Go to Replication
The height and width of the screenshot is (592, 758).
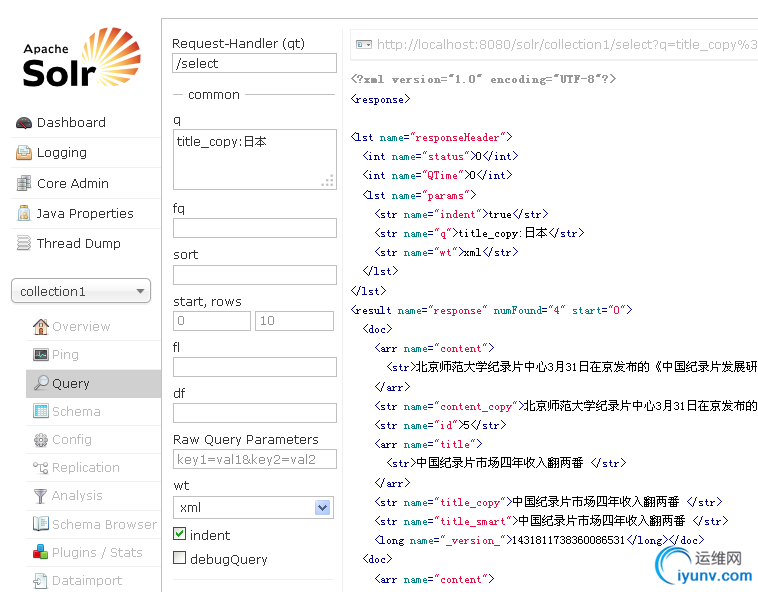(x=86, y=467)
